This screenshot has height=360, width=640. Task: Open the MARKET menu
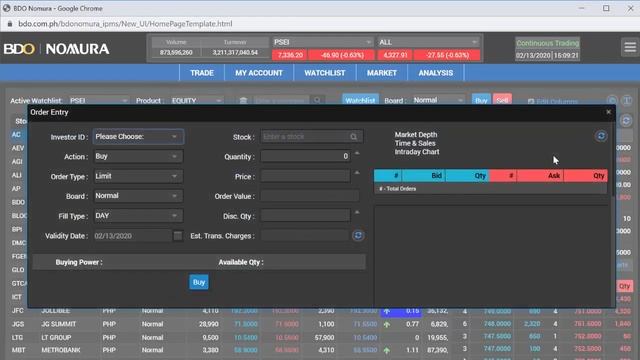point(382,73)
